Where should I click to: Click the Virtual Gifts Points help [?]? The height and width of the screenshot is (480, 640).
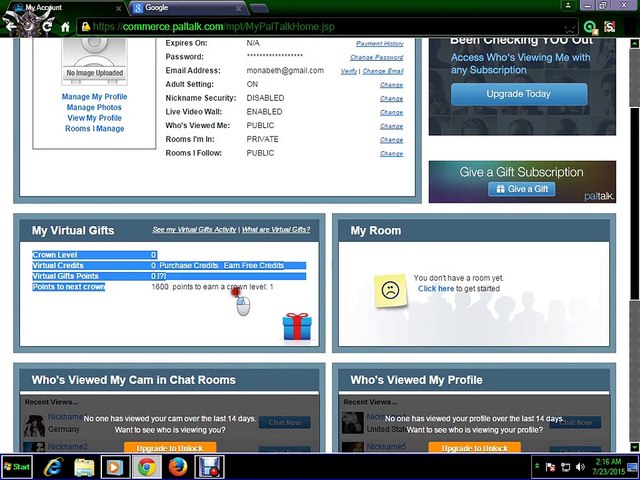(x=162, y=276)
